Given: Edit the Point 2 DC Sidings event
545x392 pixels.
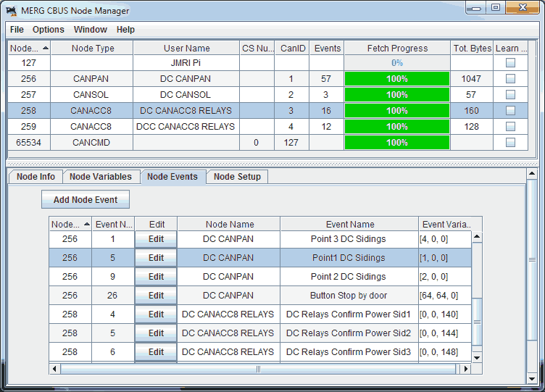Looking at the screenshot, I should 156,277.
